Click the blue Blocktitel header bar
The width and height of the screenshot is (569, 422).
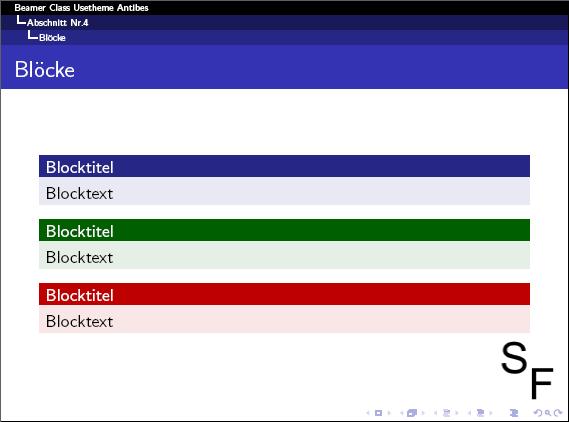click(284, 166)
